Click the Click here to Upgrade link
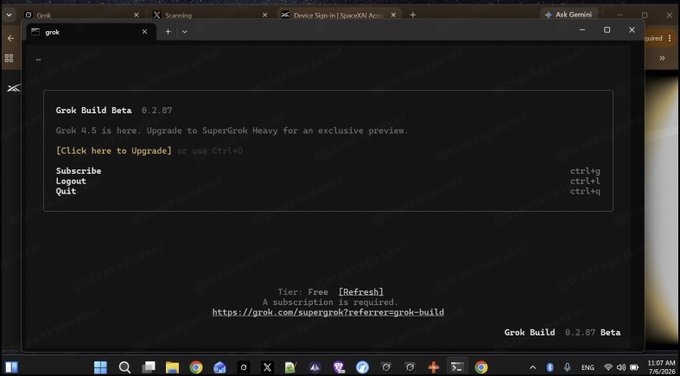This screenshot has width=680, height=376. point(114,150)
